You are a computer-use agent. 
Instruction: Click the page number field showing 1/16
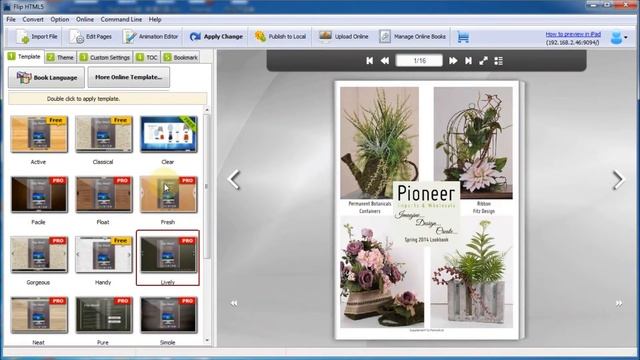point(419,61)
